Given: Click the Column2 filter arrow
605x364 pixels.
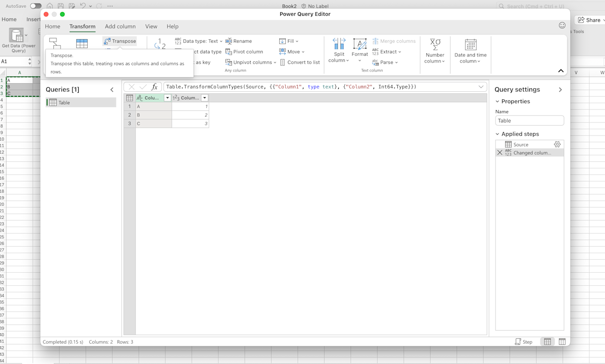Looking at the screenshot, I should click(205, 97).
